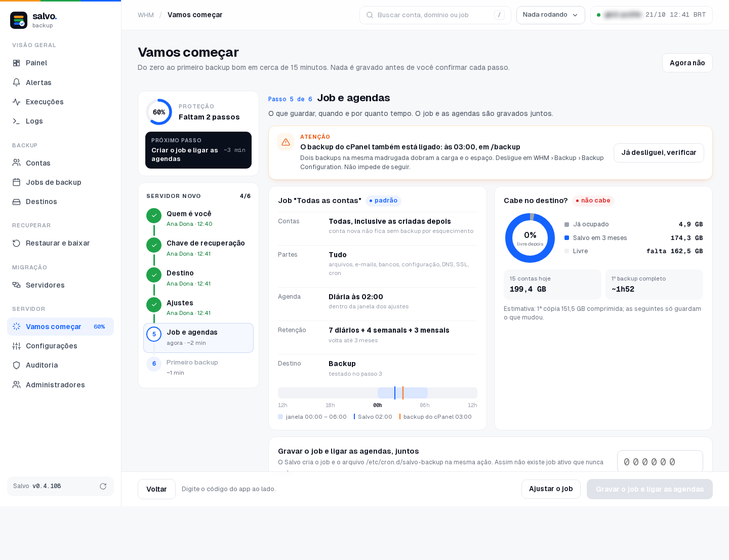Click the Contas users icon
Screen dimensions: 729x560
(x=16, y=163)
